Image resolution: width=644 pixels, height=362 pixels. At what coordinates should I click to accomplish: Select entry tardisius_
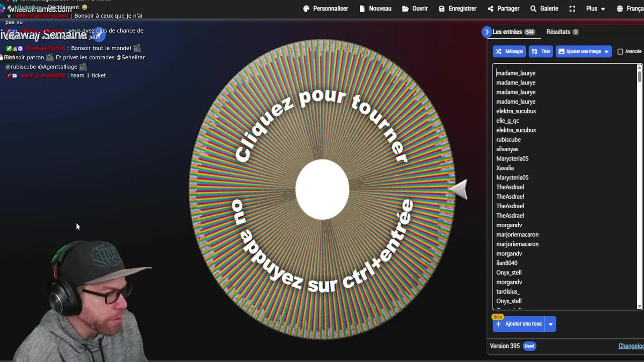(508, 292)
